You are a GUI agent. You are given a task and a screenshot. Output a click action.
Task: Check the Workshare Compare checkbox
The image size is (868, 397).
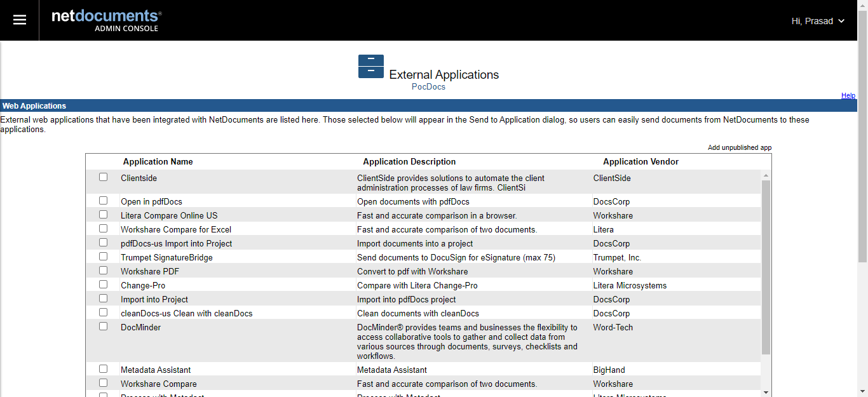104,383
